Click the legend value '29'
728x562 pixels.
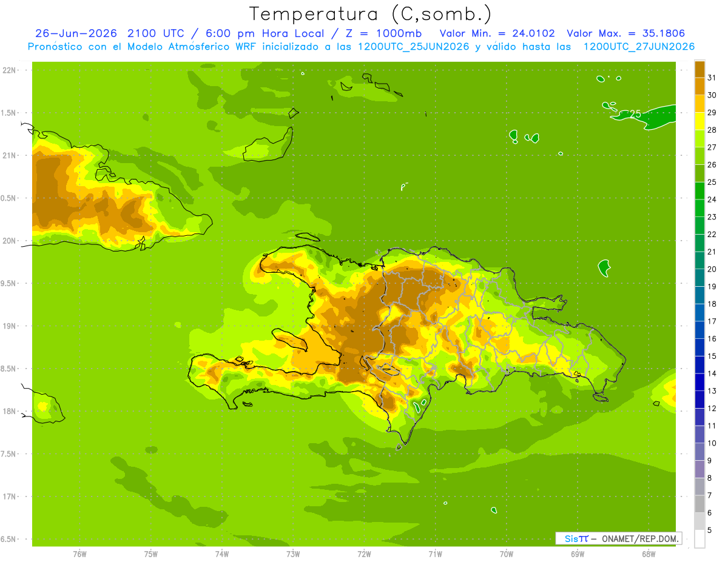click(x=712, y=112)
